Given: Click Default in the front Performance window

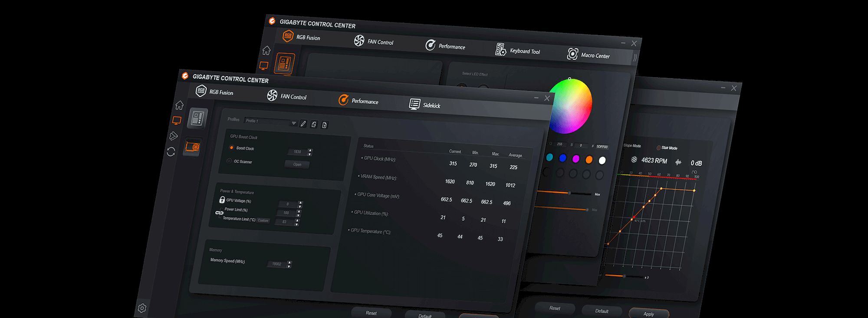Looking at the screenshot, I should [425, 315].
